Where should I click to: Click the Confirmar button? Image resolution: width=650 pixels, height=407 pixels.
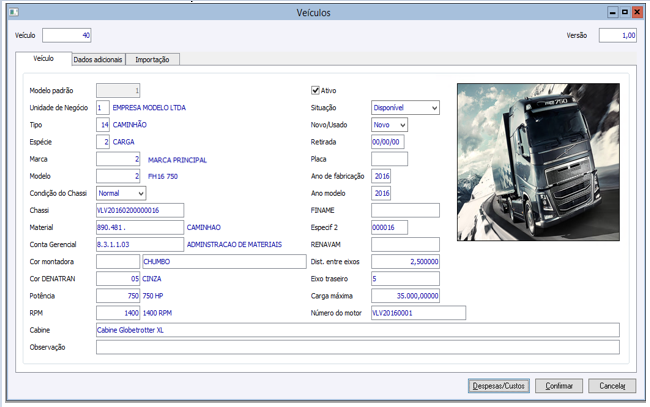click(x=559, y=386)
